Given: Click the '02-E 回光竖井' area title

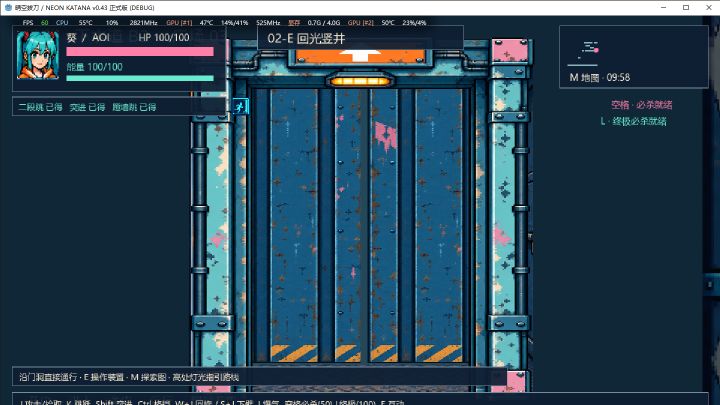Looking at the screenshot, I should tap(306, 39).
